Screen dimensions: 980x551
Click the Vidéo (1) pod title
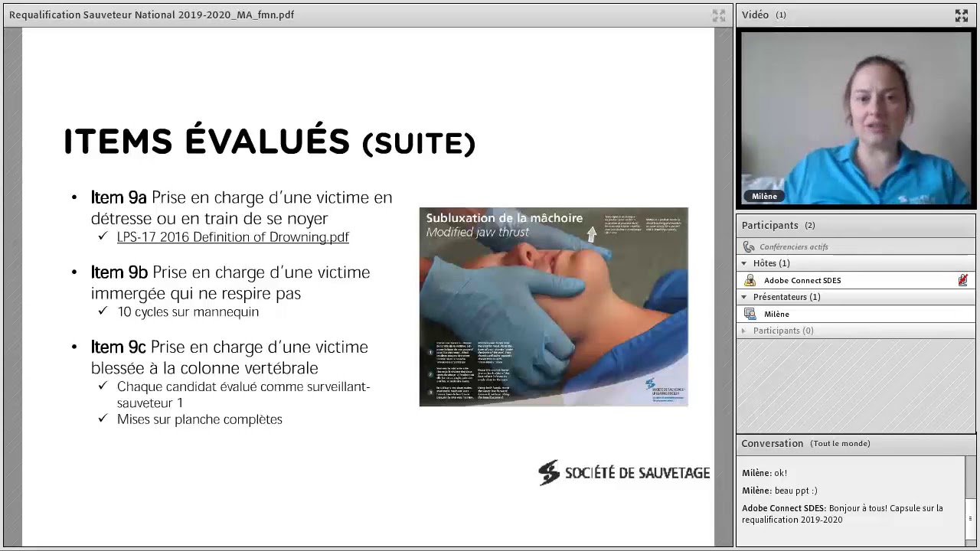click(763, 15)
